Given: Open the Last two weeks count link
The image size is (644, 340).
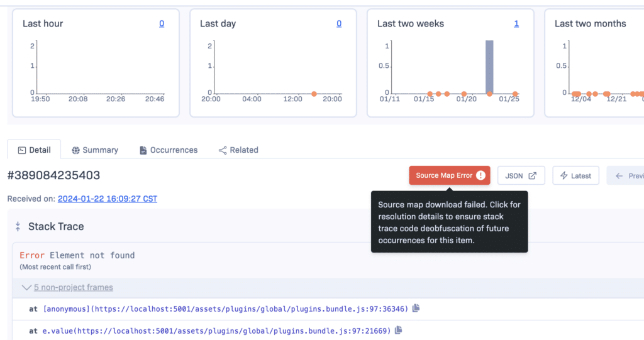Looking at the screenshot, I should click(x=516, y=24).
